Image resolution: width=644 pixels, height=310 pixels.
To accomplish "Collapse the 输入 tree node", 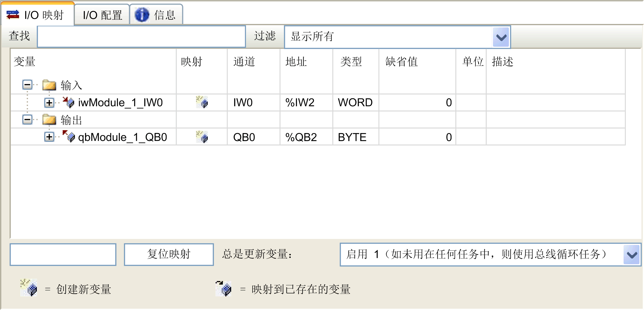I will 27,85.
